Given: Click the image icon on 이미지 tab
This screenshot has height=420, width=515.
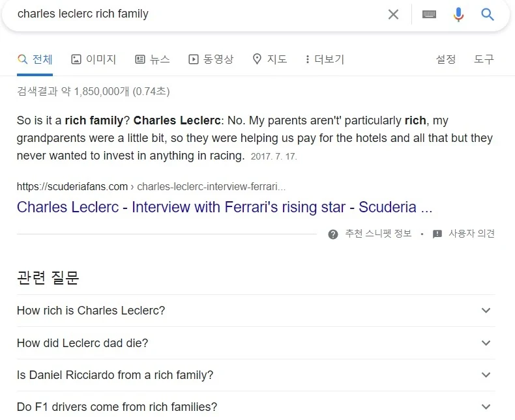Looking at the screenshot, I should (x=76, y=59).
